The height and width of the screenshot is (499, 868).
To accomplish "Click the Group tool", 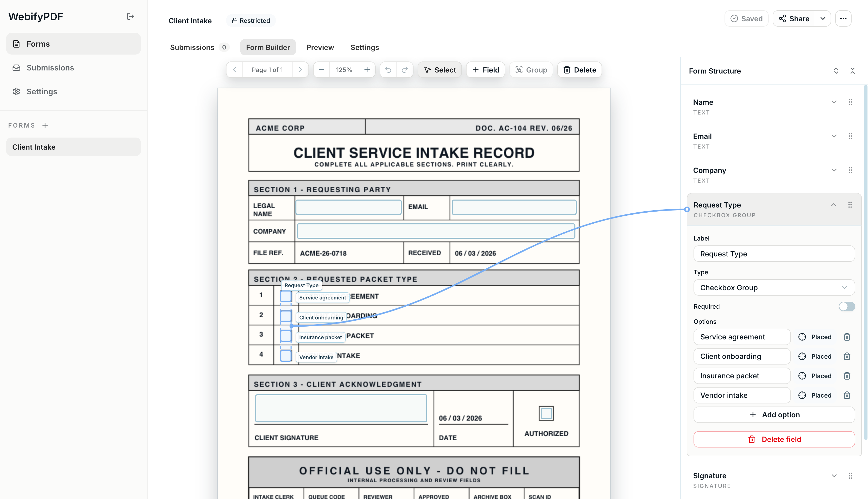I will click(531, 70).
